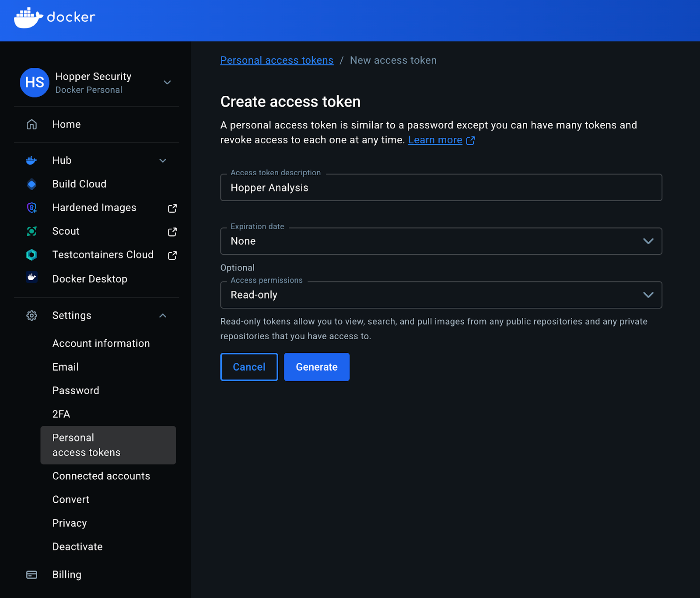Cancel token creation
The image size is (700, 598).
pos(249,367)
